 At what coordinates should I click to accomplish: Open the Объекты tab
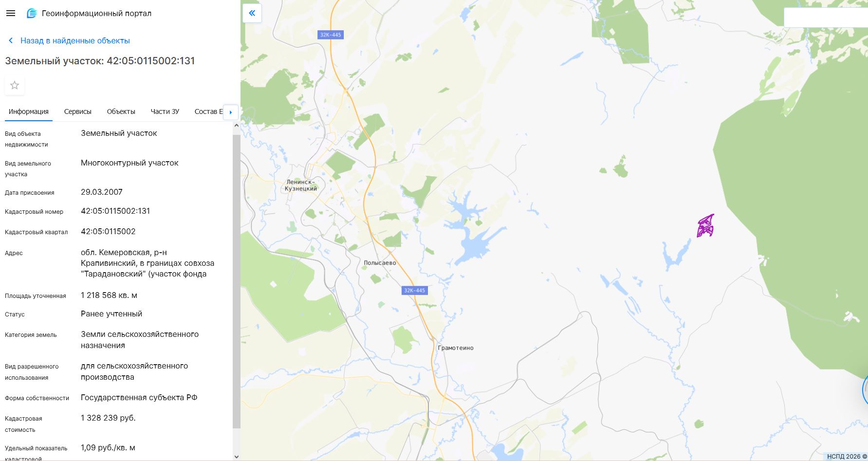click(x=121, y=111)
